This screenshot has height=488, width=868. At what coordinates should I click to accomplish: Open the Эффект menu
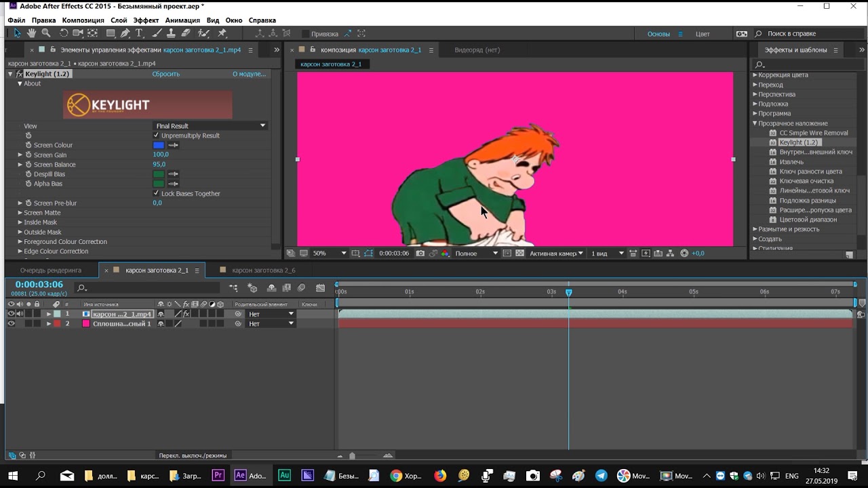[x=146, y=20]
